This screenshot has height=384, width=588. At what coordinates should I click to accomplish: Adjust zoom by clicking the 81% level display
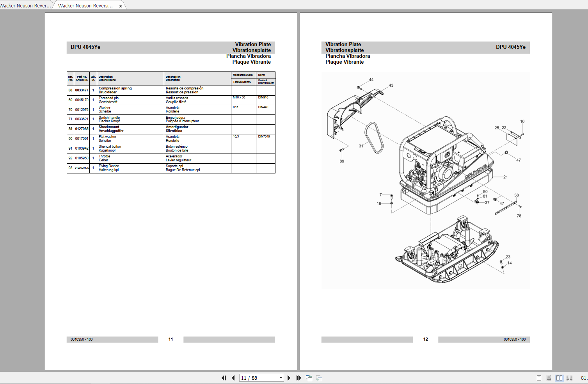[x=584, y=378]
